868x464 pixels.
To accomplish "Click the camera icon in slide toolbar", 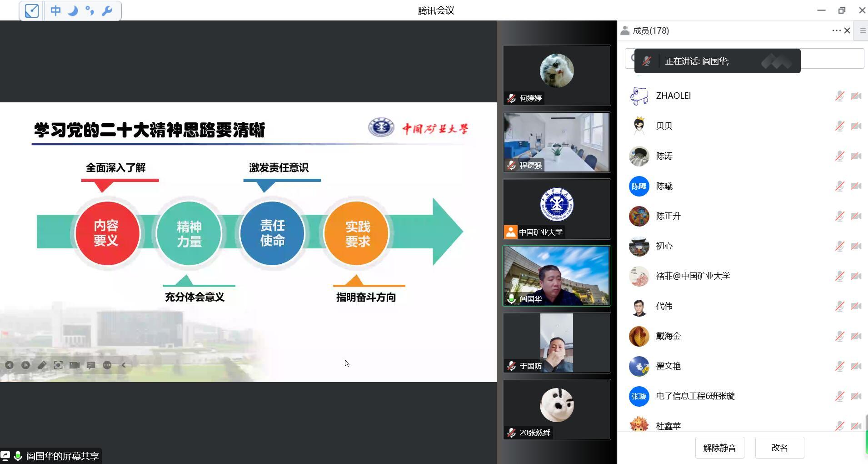I will coord(75,365).
